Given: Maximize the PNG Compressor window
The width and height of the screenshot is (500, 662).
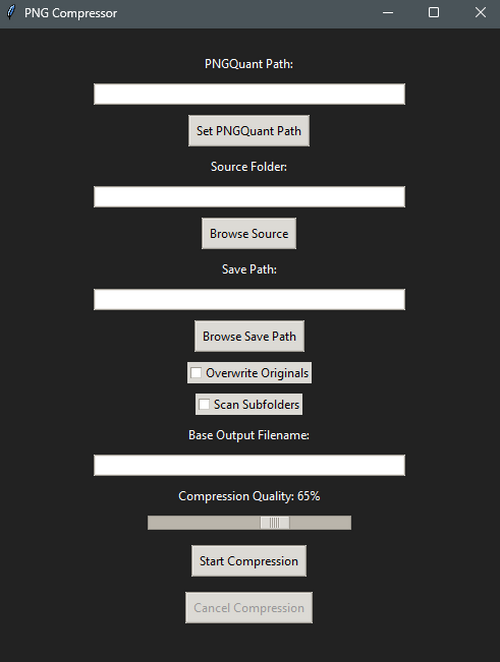Looking at the screenshot, I should point(434,13).
